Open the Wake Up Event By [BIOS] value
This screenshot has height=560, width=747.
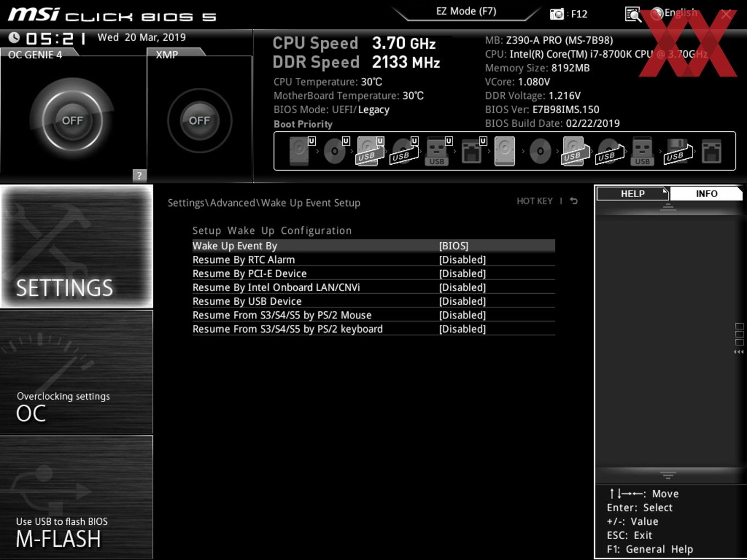pos(454,246)
